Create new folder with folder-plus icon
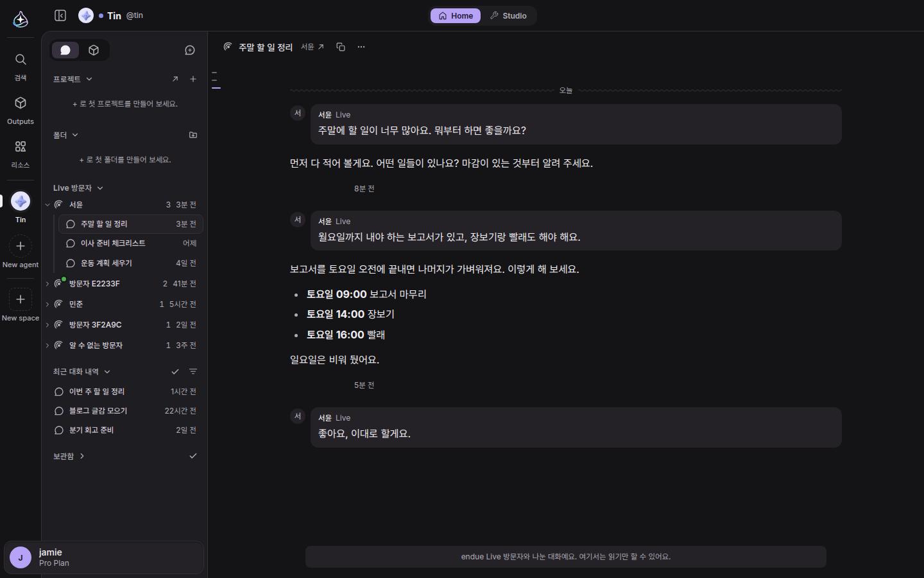 click(193, 135)
